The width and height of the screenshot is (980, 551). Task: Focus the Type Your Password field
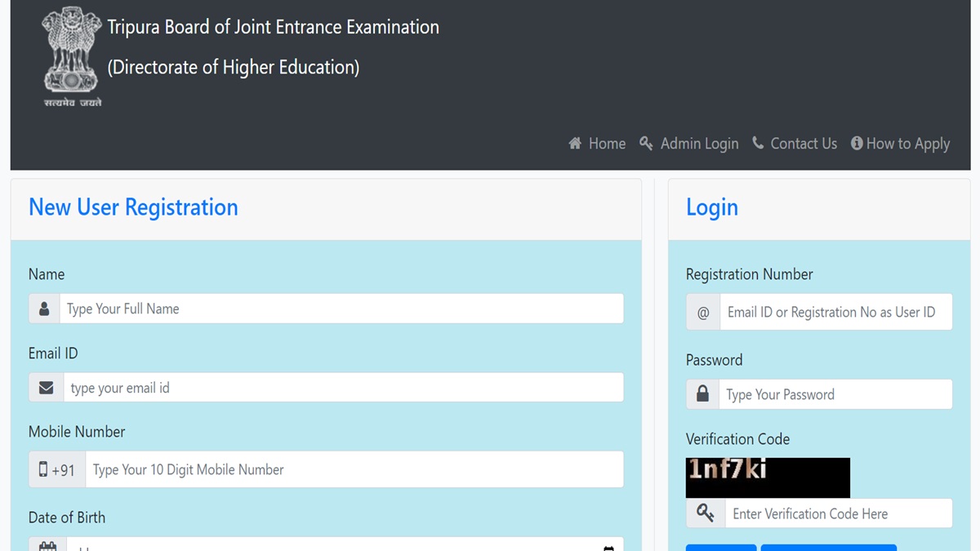836,394
